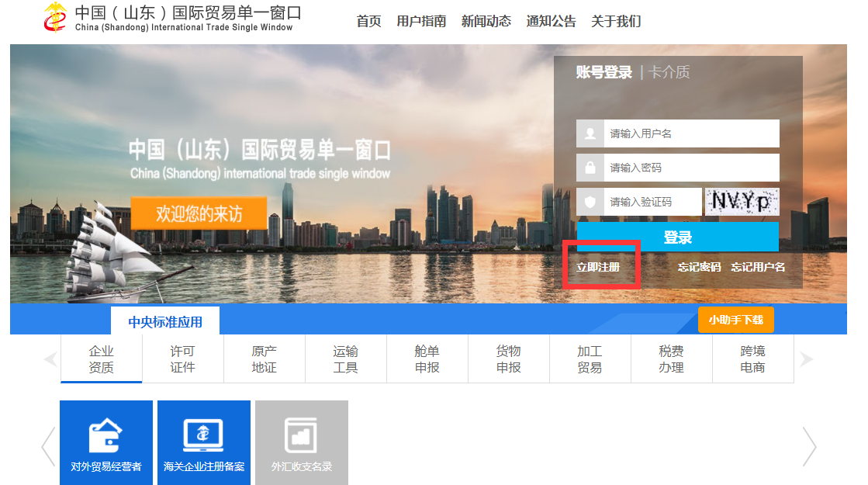
Task: Click 欢迎您的来访 orange banner button
Action: [x=199, y=213]
